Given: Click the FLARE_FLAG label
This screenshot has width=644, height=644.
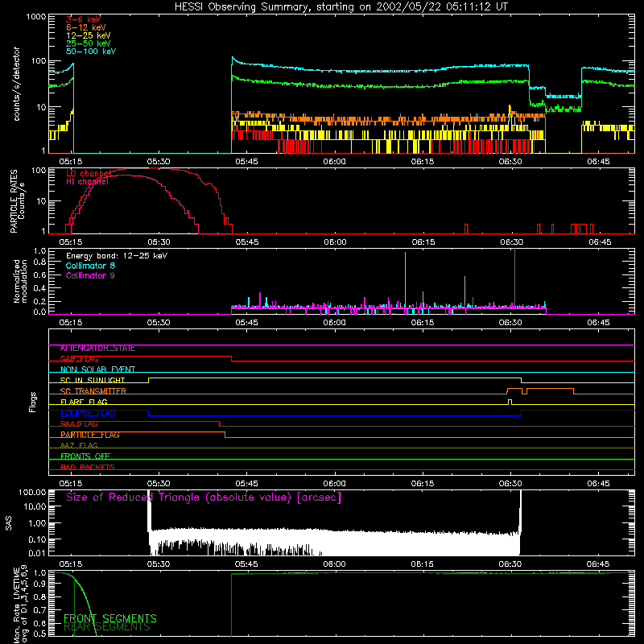Looking at the screenshot, I should click(x=84, y=402).
